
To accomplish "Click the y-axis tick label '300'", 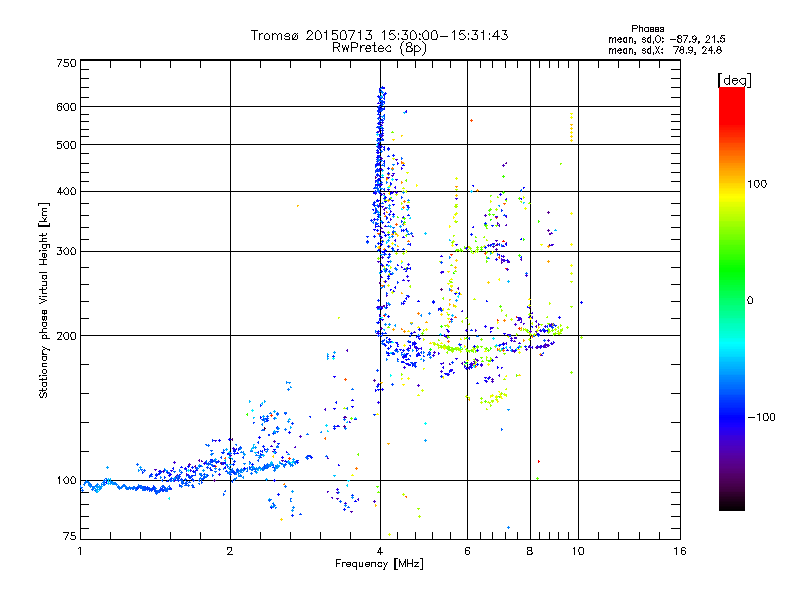I will (x=66, y=252).
